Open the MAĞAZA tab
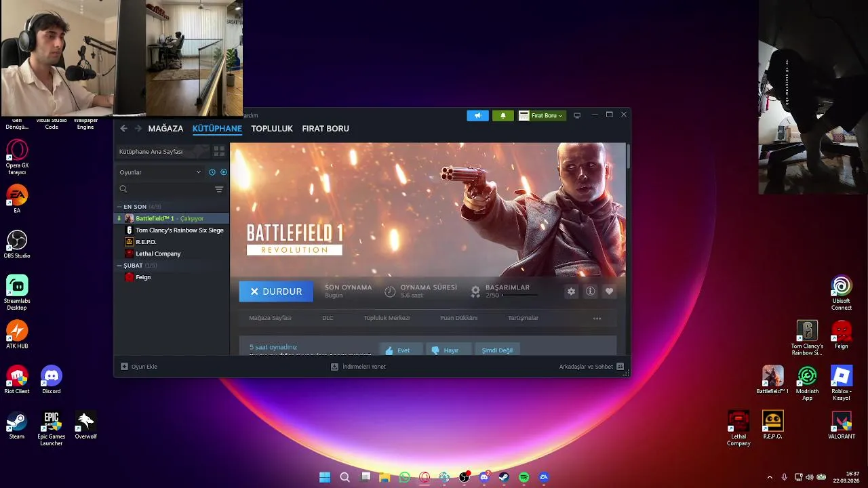868x488 pixels. point(165,128)
